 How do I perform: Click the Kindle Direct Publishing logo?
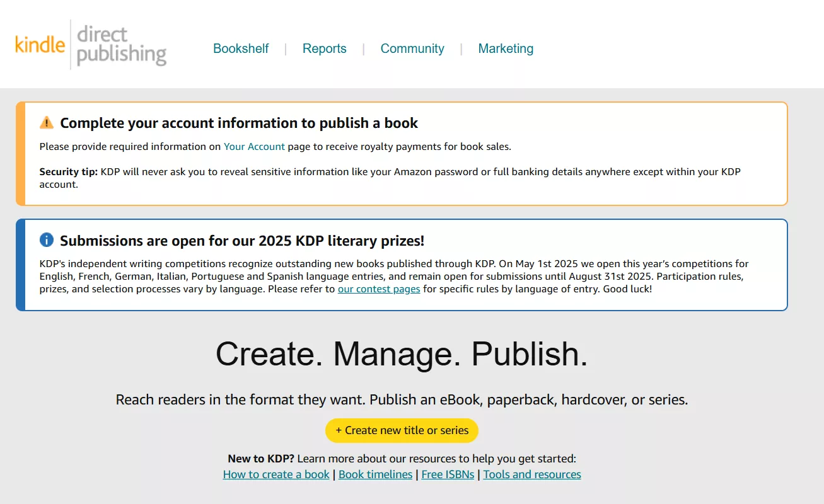coord(91,45)
